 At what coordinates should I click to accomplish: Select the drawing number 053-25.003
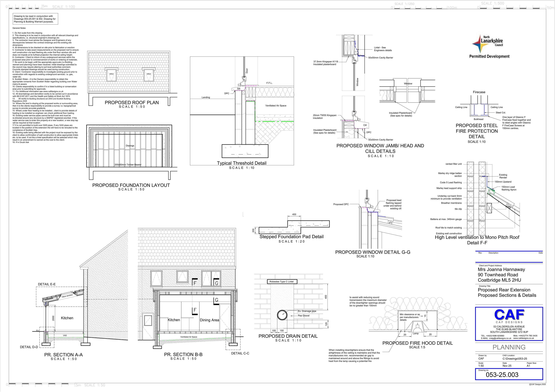pyautogui.click(x=502, y=375)
